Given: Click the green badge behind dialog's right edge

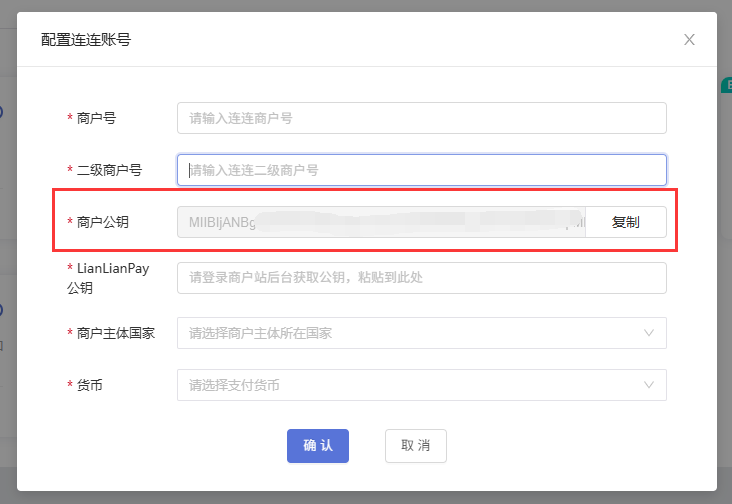Looking at the screenshot, I should click(x=725, y=87).
